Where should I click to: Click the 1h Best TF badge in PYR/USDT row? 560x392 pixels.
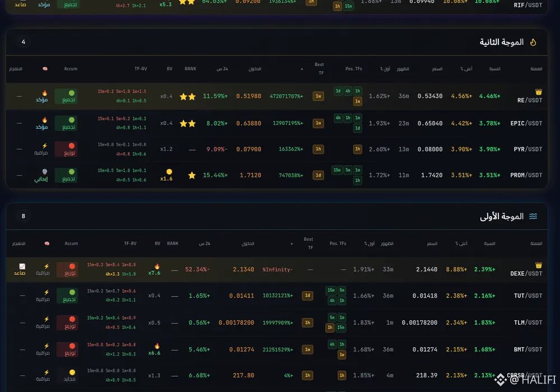tap(318, 149)
